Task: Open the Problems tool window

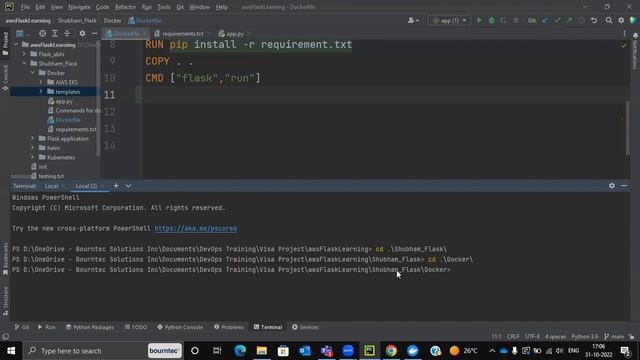Action: click(x=229, y=327)
